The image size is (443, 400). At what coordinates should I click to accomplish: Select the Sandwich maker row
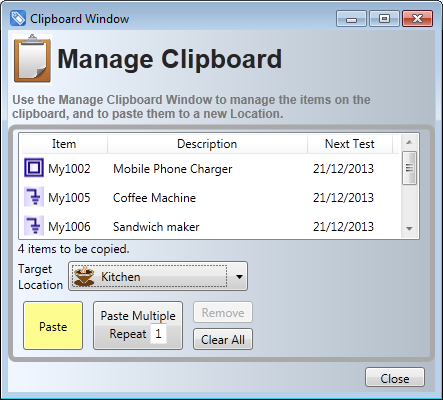(210, 226)
